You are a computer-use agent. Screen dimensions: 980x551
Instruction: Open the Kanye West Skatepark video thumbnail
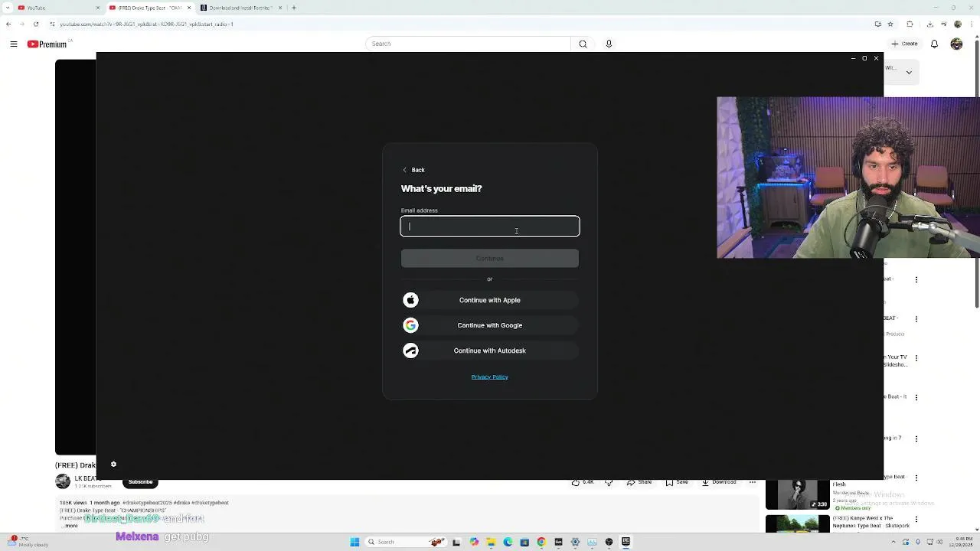(797, 524)
